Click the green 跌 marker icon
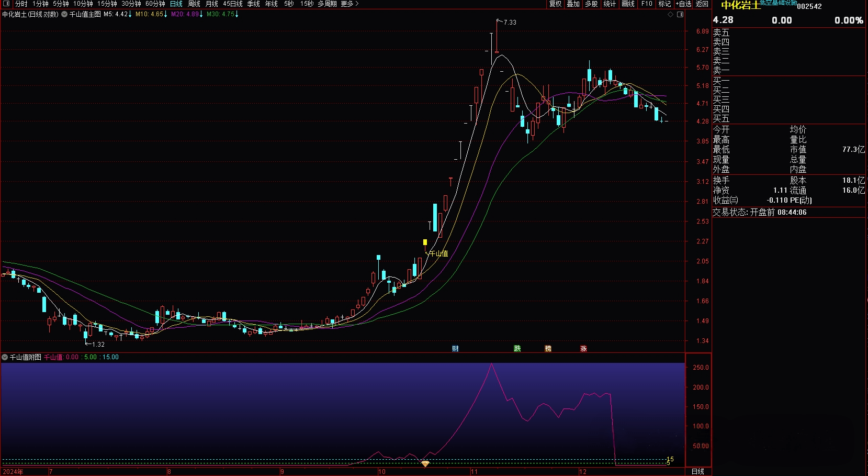The width and height of the screenshot is (868, 476). click(517, 349)
